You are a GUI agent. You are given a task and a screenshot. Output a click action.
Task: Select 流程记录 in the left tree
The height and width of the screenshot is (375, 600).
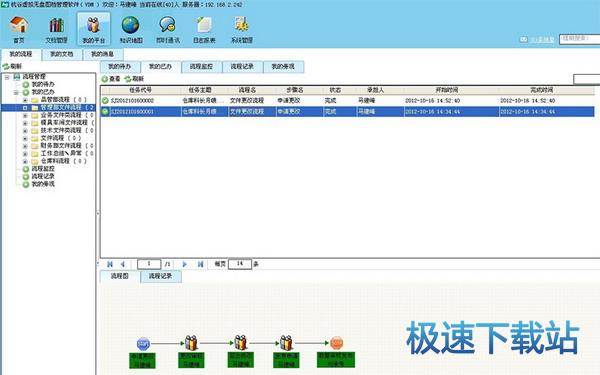coord(43,176)
